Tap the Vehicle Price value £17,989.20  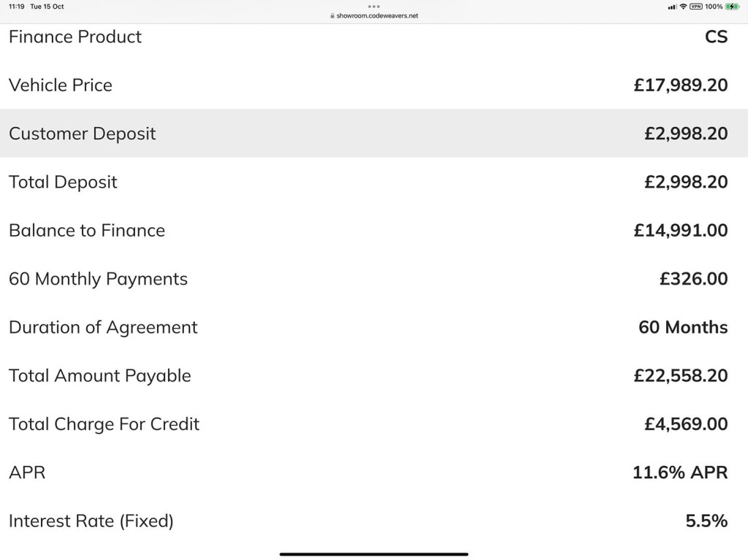(681, 85)
